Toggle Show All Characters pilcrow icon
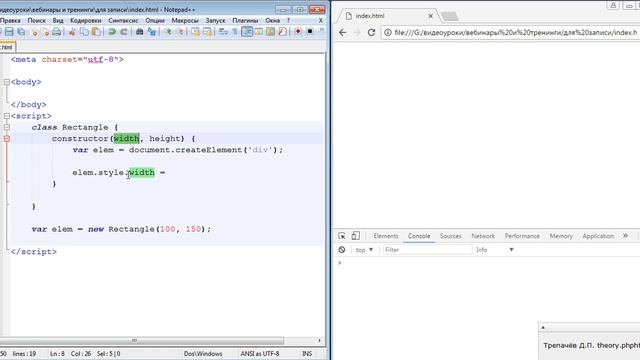Screen dimensions: 640x360 (235, 32)
